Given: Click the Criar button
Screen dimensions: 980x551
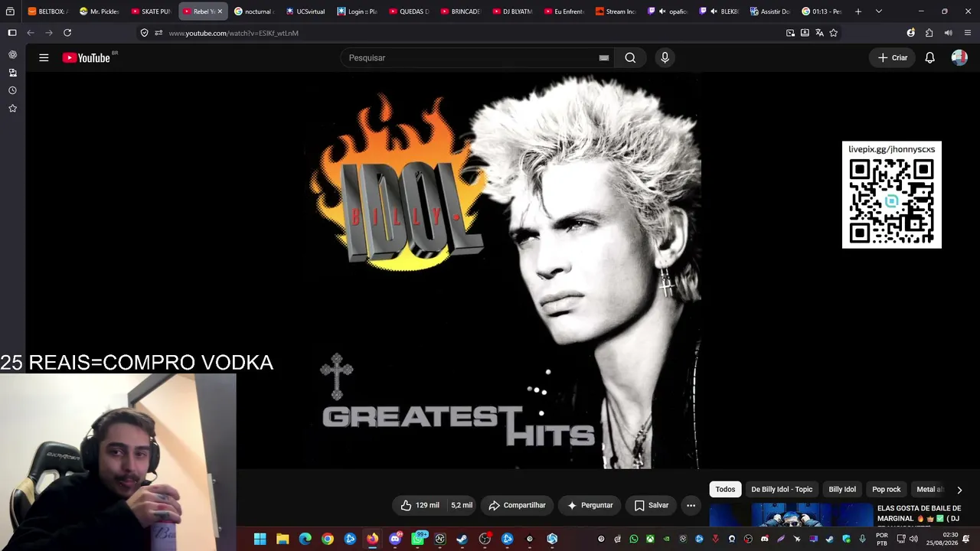Looking at the screenshot, I should (x=893, y=57).
